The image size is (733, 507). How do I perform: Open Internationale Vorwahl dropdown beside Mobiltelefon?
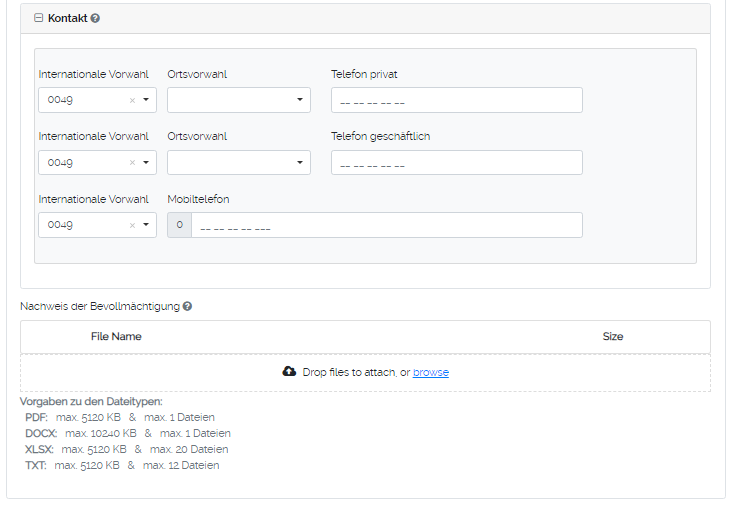click(x=146, y=226)
